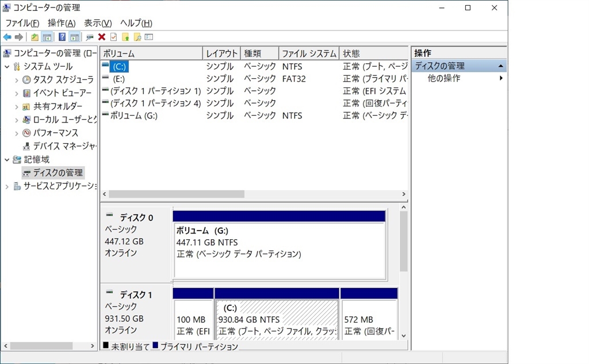Sort by 状態 column header
The width and height of the screenshot is (589, 364).
pos(374,53)
